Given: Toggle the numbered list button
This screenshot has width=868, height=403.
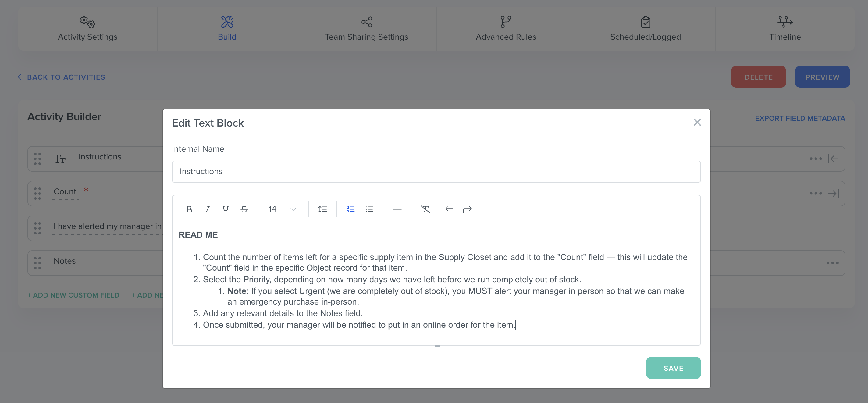Looking at the screenshot, I should point(351,209).
